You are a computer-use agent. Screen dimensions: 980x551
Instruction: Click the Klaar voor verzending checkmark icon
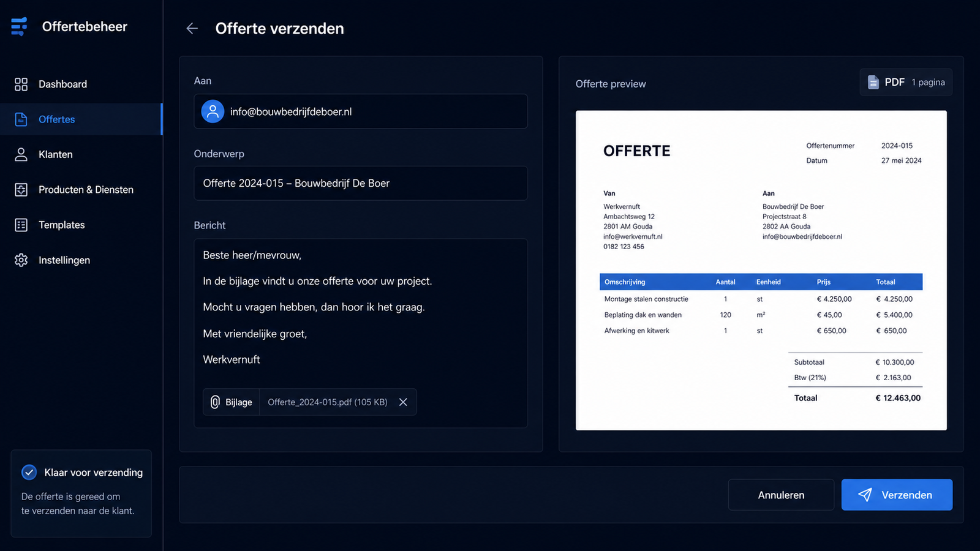pos(29,472)
